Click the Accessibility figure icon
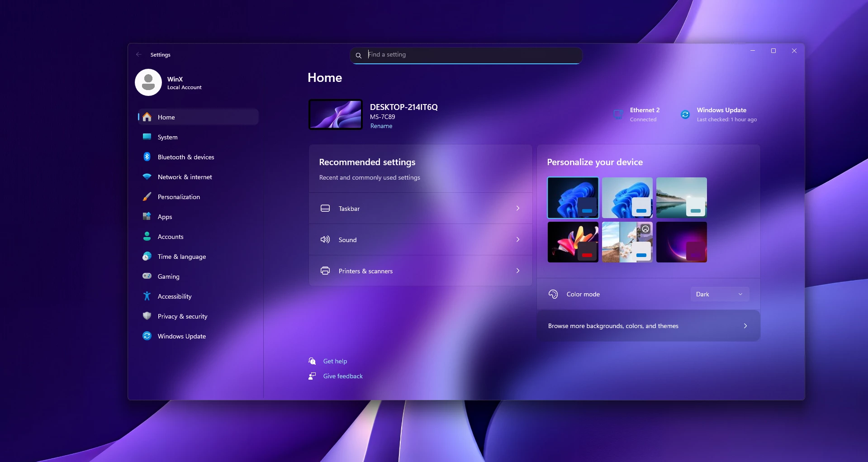This screenshot has height=462, width=868. point(147,296)
